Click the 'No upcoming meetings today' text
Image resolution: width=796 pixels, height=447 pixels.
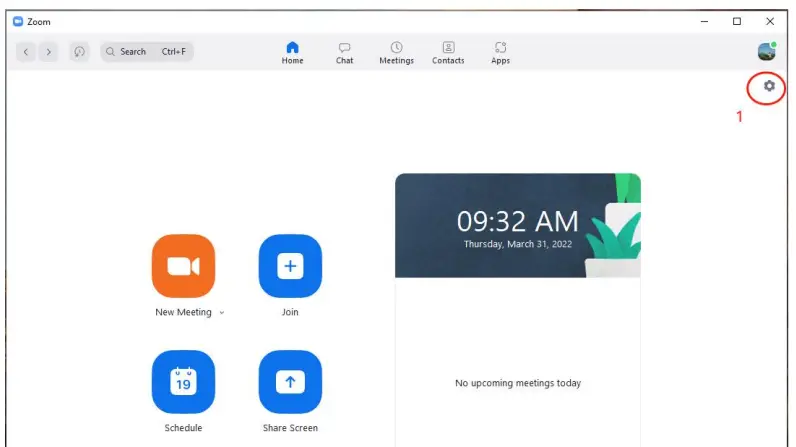(518, 383)
